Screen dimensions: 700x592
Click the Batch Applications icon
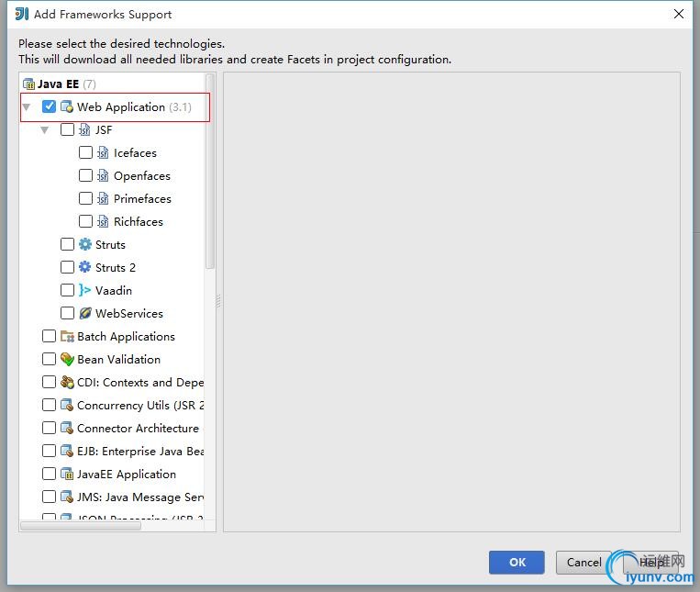click(x=67, y=336)
